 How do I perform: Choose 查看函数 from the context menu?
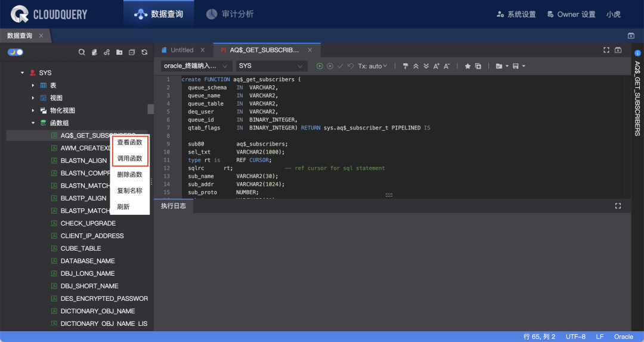129,142
